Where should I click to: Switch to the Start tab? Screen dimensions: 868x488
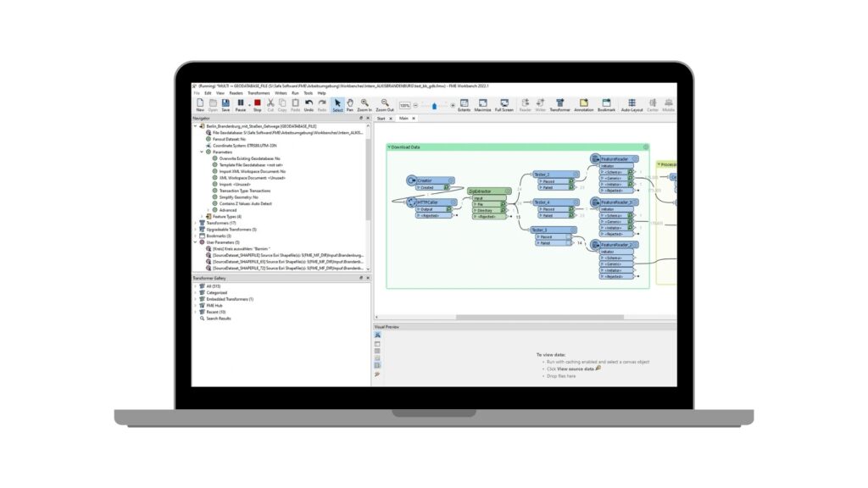click(x=381, y=119)
